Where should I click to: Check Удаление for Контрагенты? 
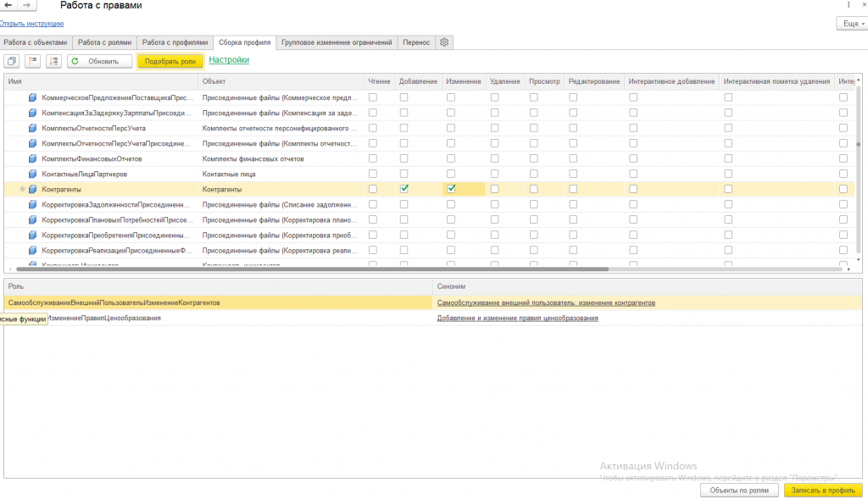[x=495, y=189]
